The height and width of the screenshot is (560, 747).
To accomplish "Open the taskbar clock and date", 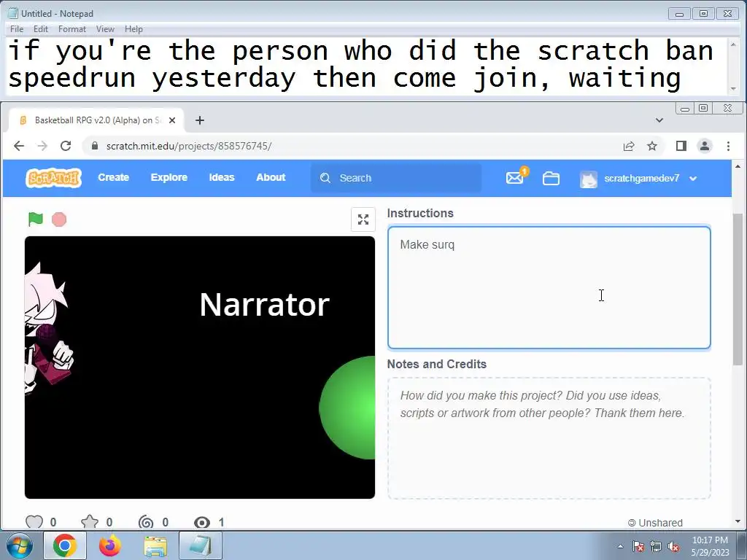I will click(710, 546).
